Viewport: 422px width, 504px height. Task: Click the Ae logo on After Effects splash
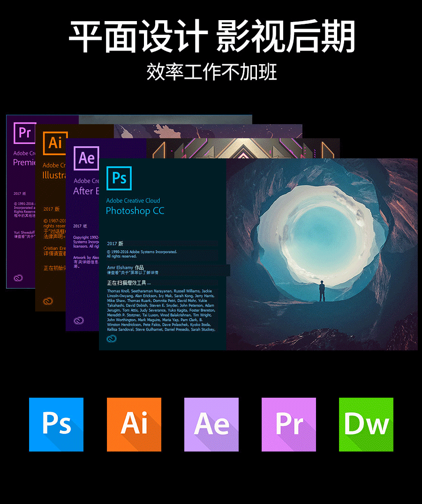pos(86,158)
